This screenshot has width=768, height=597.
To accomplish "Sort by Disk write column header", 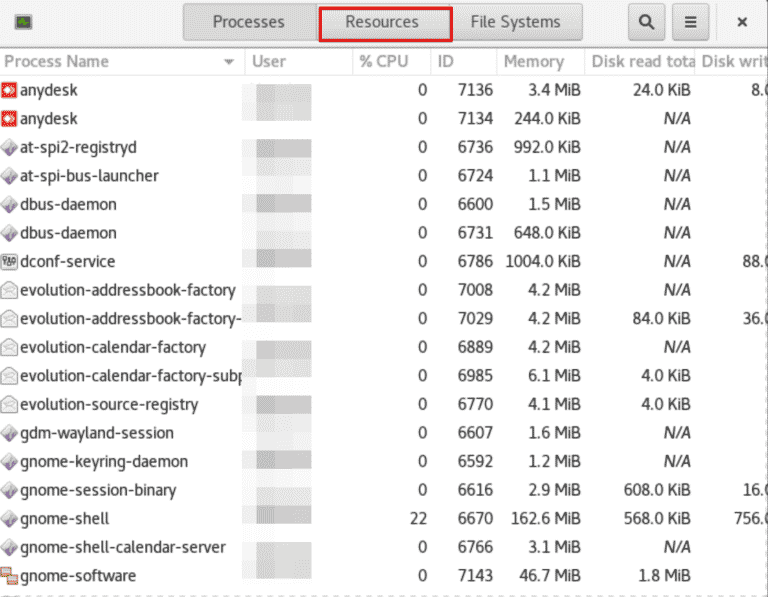I will (731, 62).
